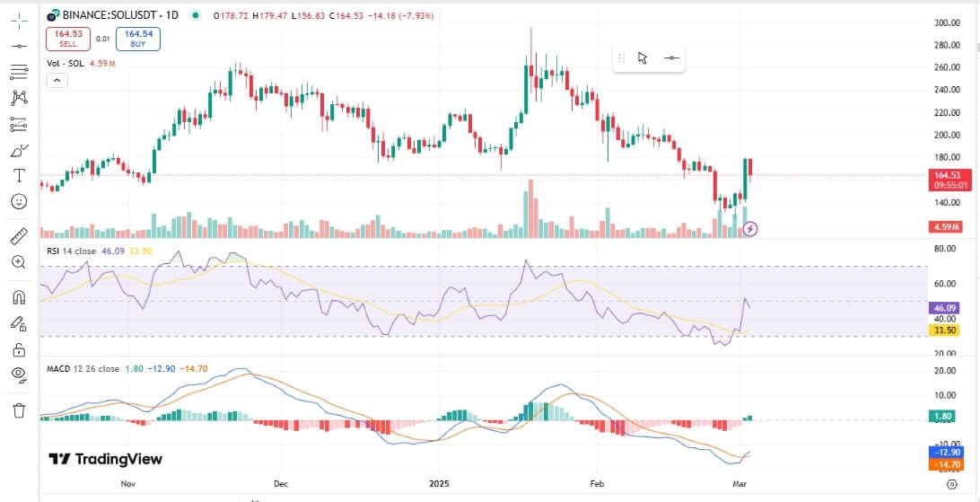This screenshot has height=502, width=980.
Task: Open the emoji icons tool
Action: click(19, 201)
